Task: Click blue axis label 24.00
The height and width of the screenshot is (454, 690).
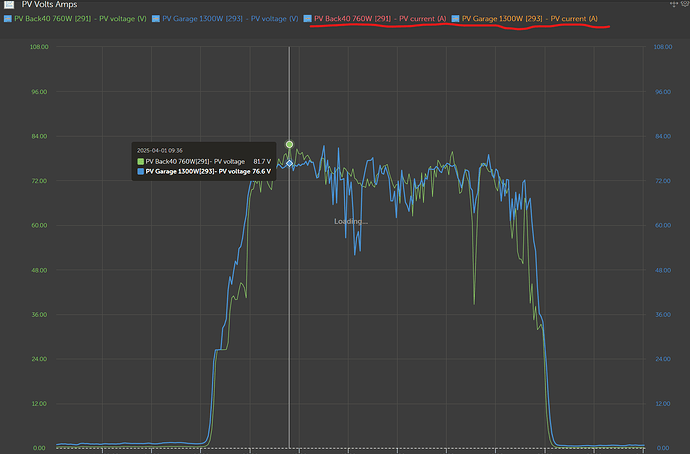Action: point(663,359)
